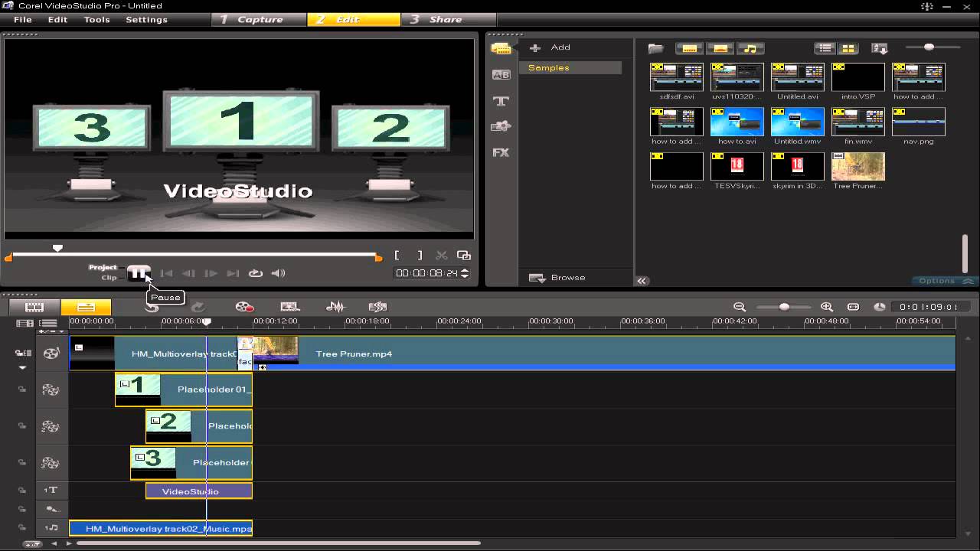Zoom out the timeline
Viewport: 980px width, 551px height.
coord(740,307)
